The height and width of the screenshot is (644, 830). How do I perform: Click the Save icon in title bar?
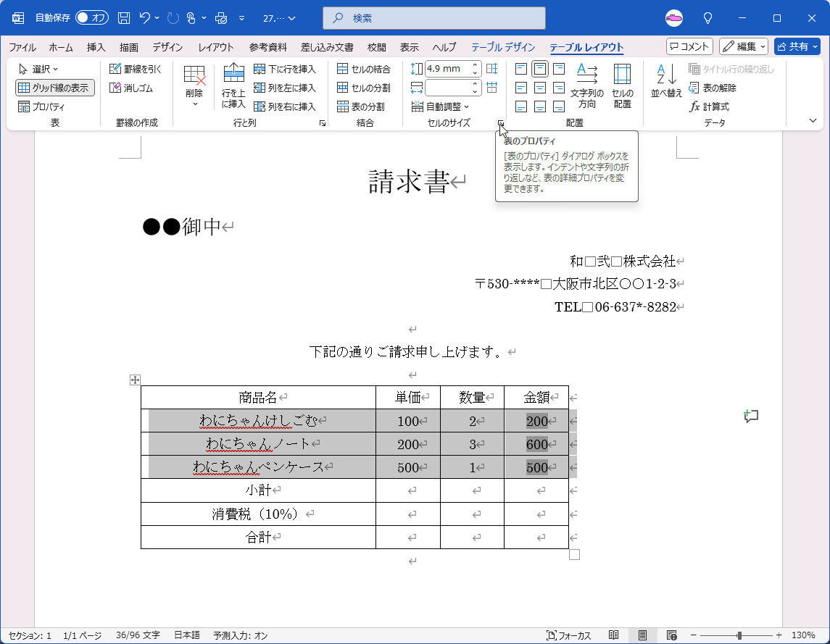pos(124,18)
